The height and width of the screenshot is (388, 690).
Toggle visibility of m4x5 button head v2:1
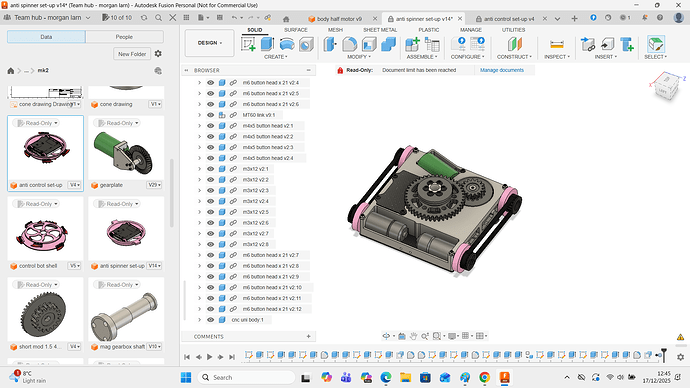(x=210, y=125)
